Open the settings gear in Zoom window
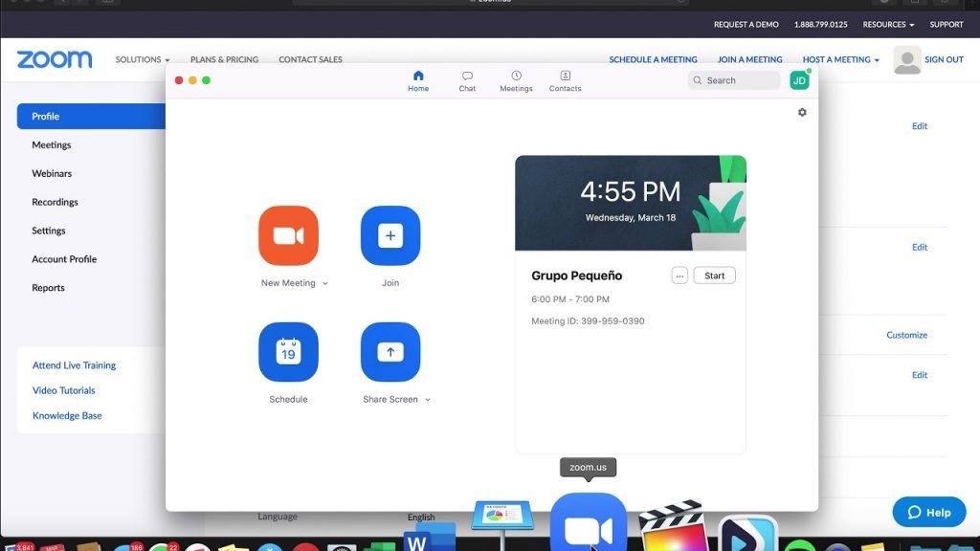980x551 pixels. [x=802, y=113]
